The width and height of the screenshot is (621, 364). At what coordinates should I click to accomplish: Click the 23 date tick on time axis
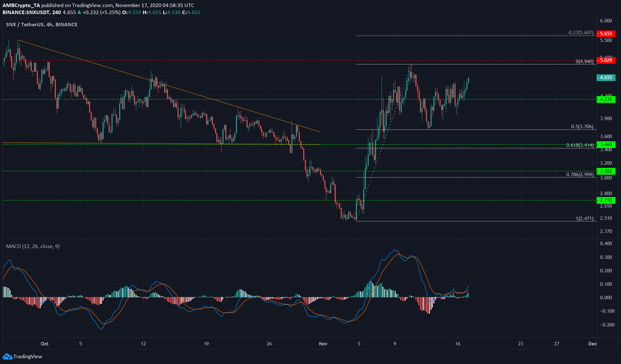(521, 344)
